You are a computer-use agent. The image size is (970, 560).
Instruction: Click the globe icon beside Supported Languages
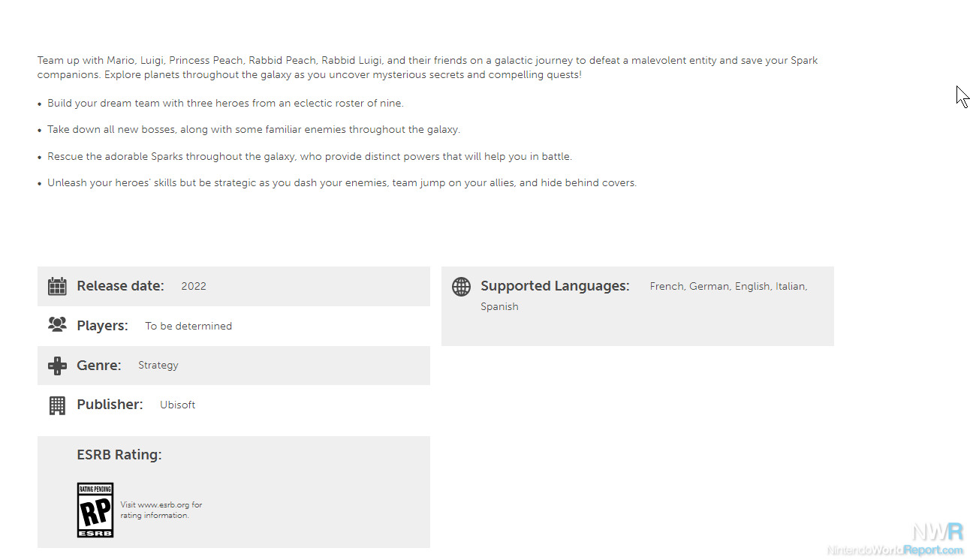[461, 286]
